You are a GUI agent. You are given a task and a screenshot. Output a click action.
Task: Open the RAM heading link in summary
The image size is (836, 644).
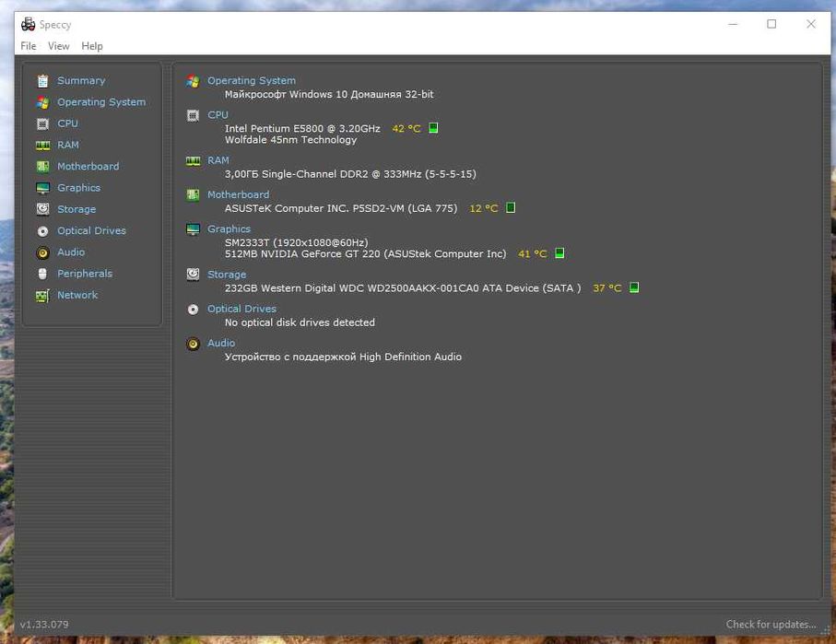(x=218, y=160)
